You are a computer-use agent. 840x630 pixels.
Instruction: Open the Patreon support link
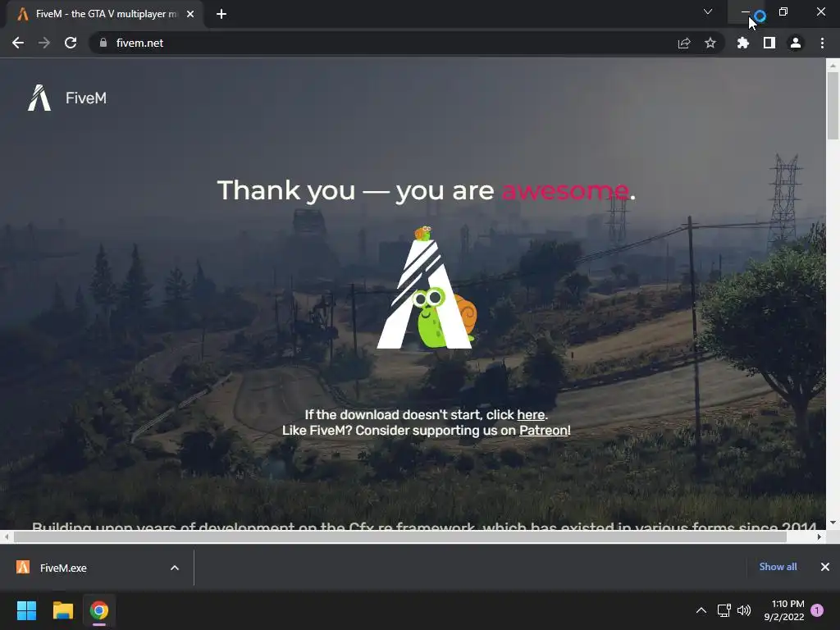click(544, 430)
